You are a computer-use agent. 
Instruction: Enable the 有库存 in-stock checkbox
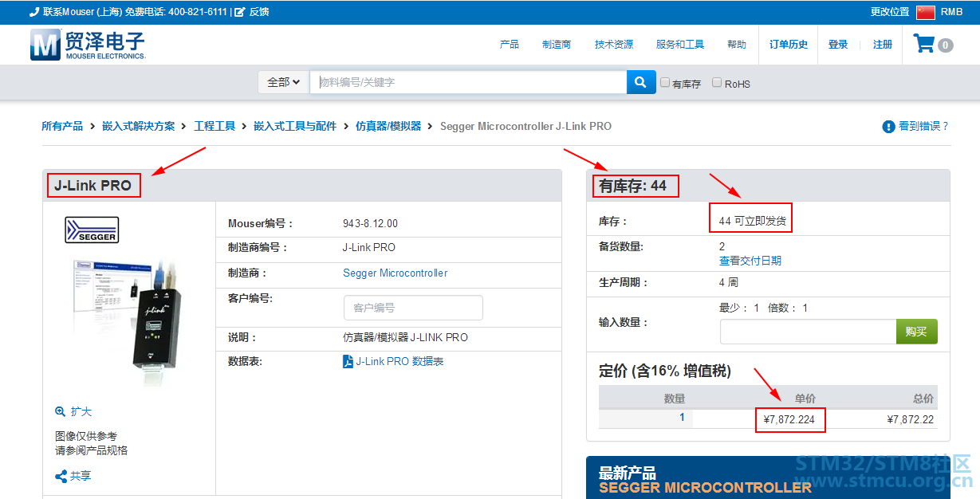point(665,82)
